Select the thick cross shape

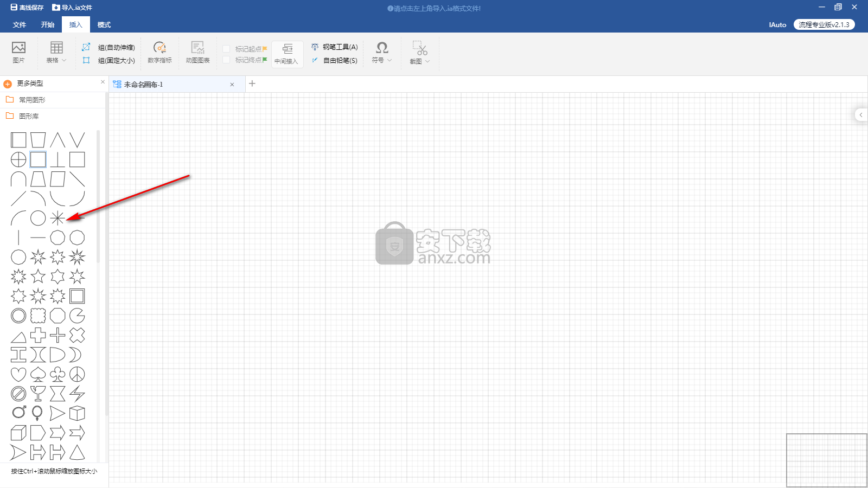(x=38, y=335)
